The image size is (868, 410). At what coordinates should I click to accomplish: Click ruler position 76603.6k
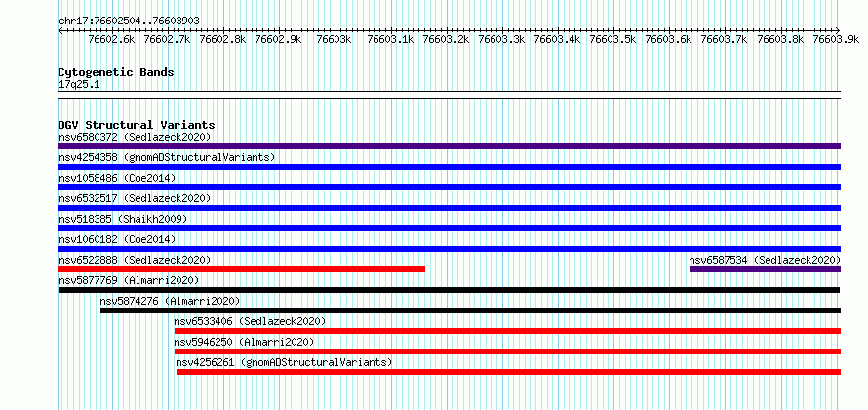click(x=669, y=39)
